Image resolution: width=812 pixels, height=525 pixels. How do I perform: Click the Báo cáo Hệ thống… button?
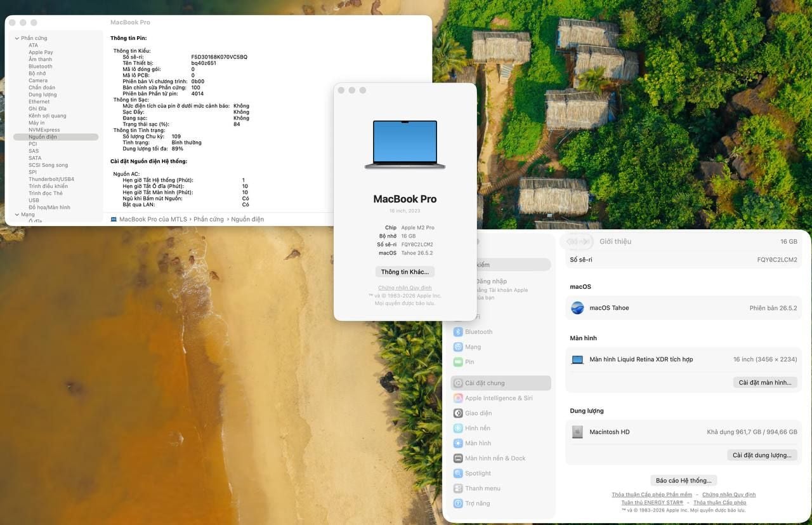tap(683, 481)
